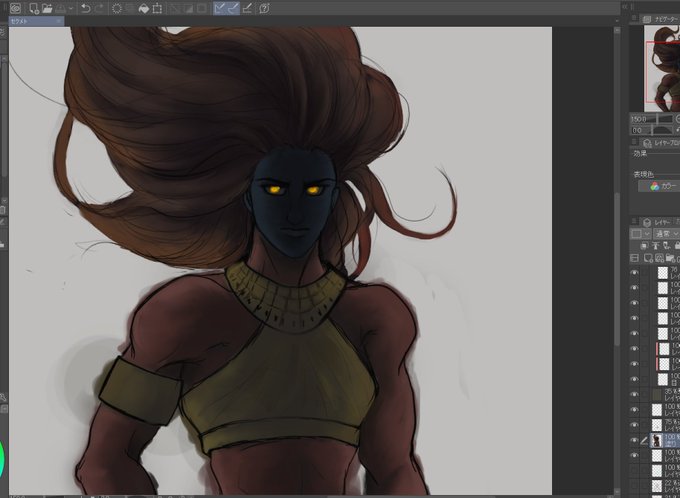Toggle eye of first red-marked layer
680x498 pixels.
point(634,349)
